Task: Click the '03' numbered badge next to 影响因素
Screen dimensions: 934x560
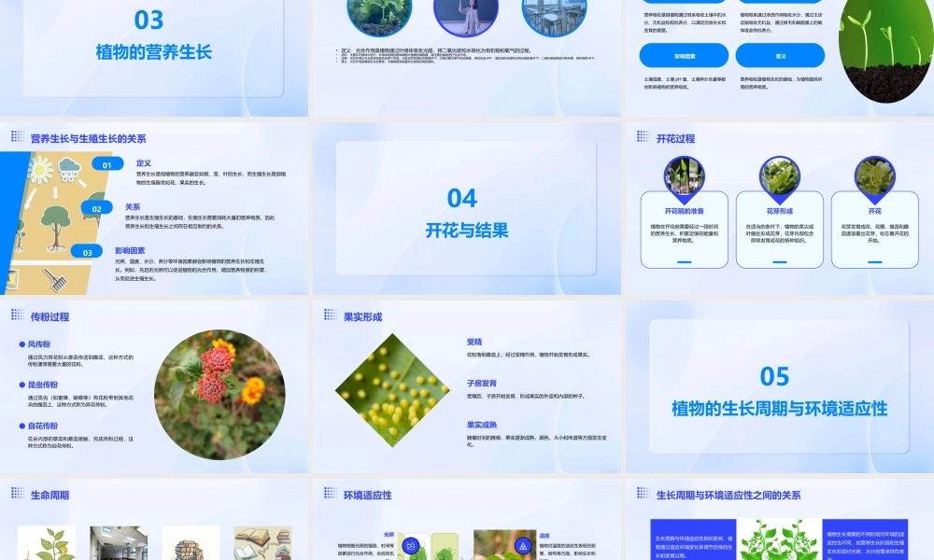Action: [x=87, y=252]
